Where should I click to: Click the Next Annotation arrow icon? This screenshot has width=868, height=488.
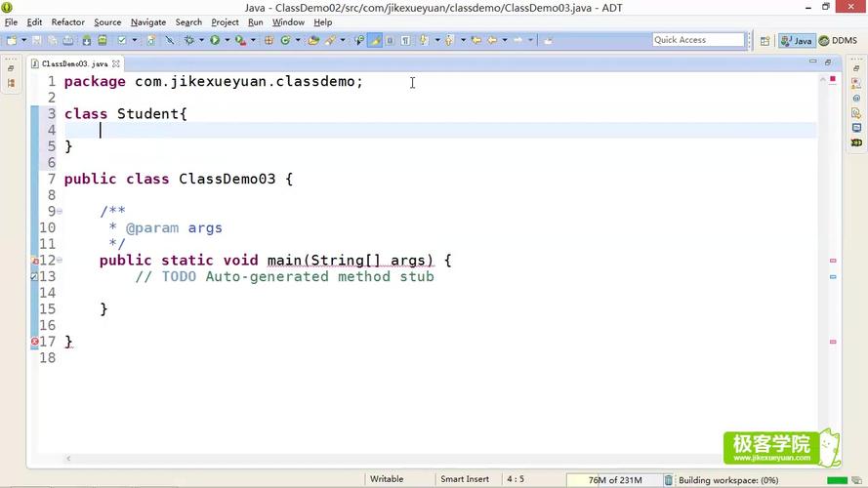pos(424,40)
